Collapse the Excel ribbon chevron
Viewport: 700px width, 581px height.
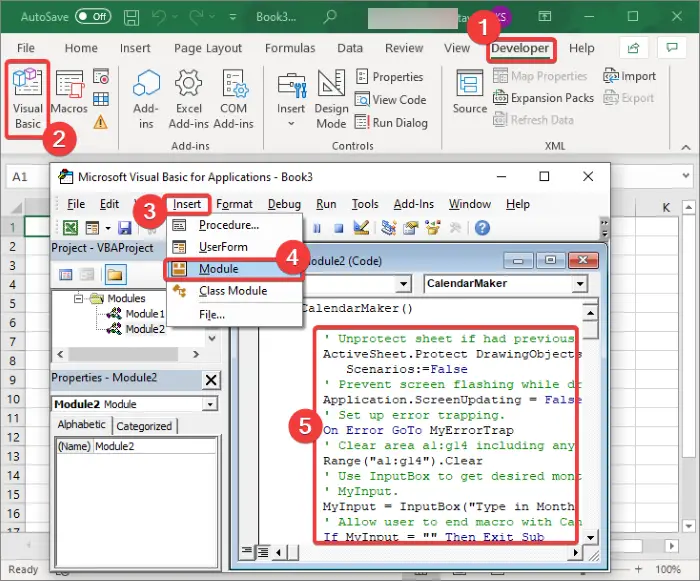(686, 147)
